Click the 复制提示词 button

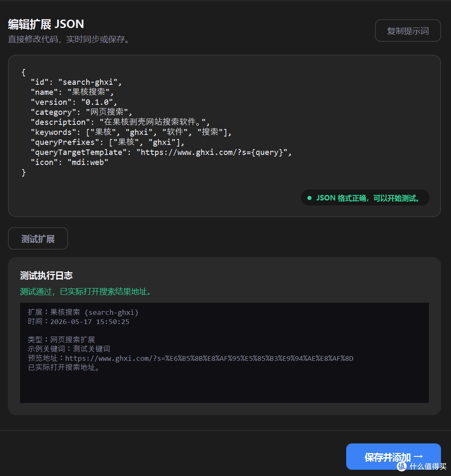pos(408,30)
